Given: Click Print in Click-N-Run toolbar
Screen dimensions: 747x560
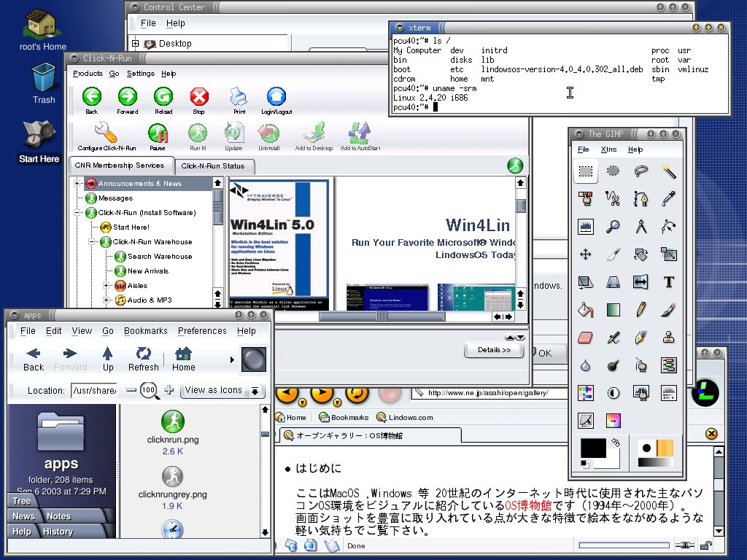Looking at the screenshot, I should (239, 101).
